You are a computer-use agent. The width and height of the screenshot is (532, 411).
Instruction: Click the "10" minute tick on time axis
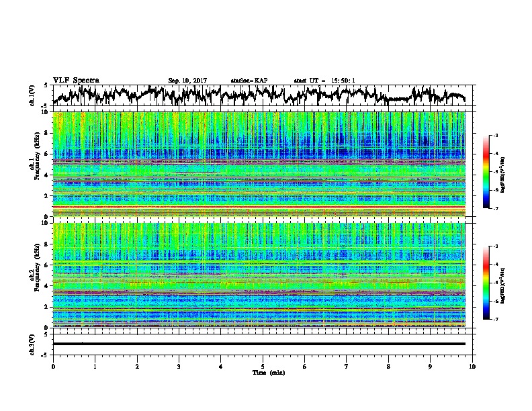(472, 367)
